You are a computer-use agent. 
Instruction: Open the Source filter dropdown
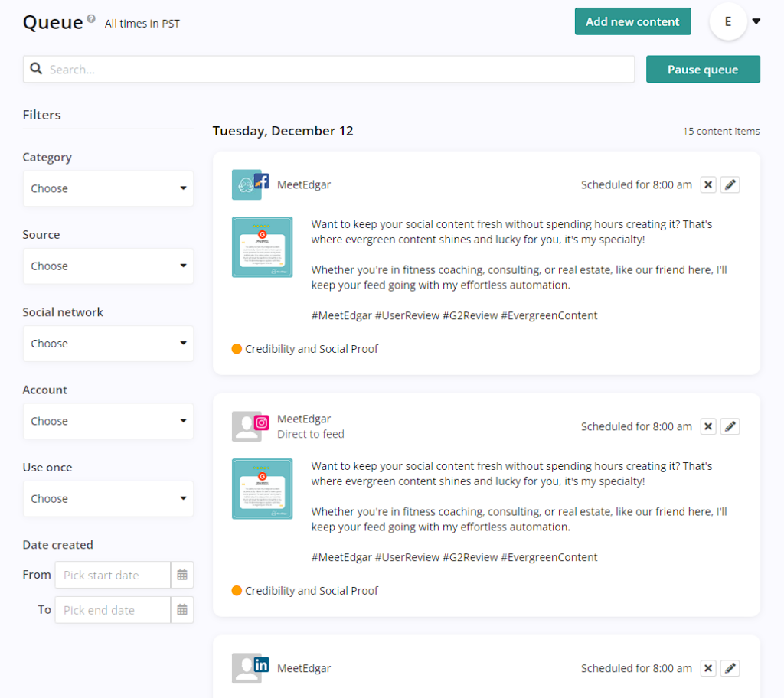(108, 266)
